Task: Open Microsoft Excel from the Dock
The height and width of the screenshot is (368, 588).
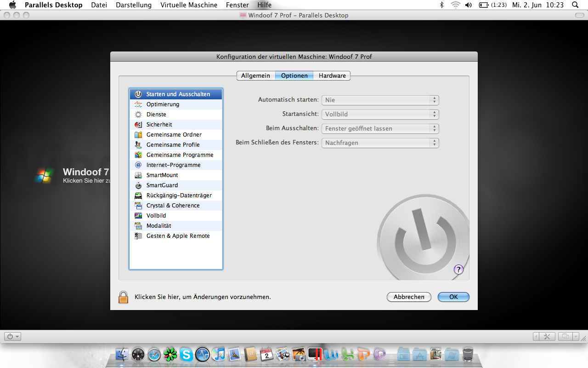Action: click(348, 354)
